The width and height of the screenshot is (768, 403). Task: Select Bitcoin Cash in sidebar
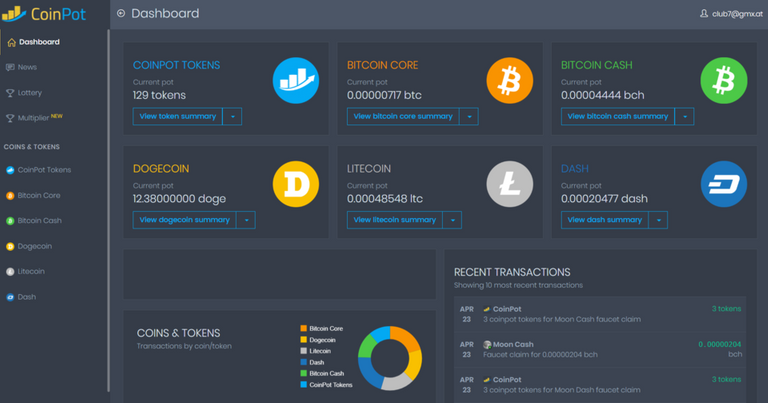[x=40, y=221]
